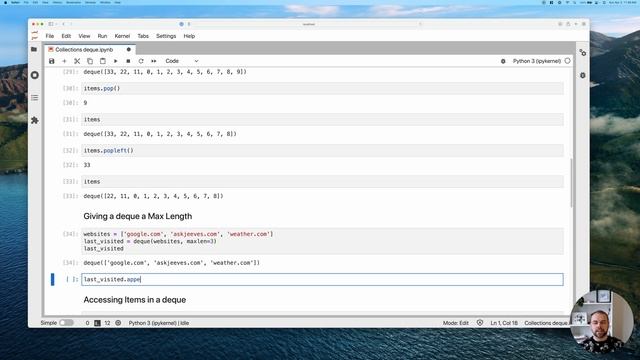Open the property inspector gears icon

click(x=583, y=53)
